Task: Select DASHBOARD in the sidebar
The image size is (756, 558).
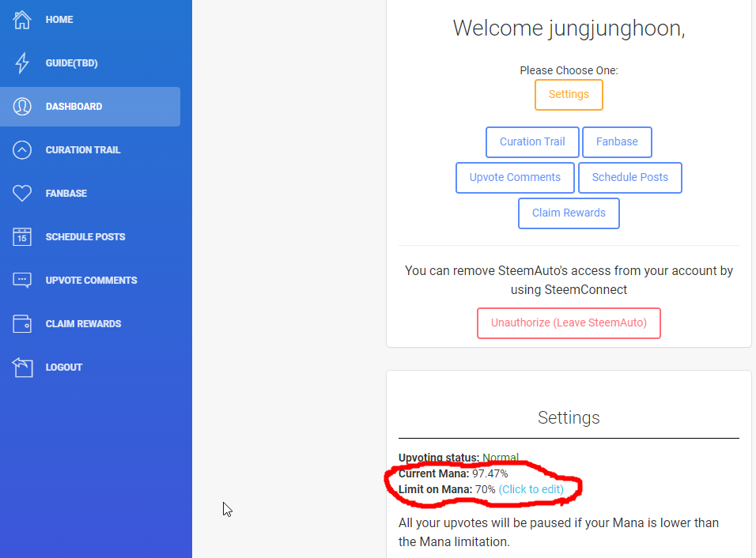Action: [90, 107]
